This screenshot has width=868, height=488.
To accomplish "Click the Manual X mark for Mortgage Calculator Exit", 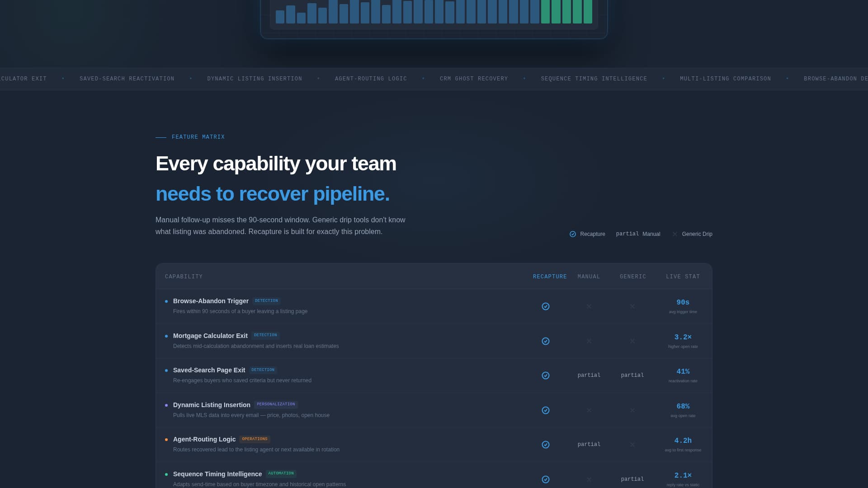I will [589, 341].
